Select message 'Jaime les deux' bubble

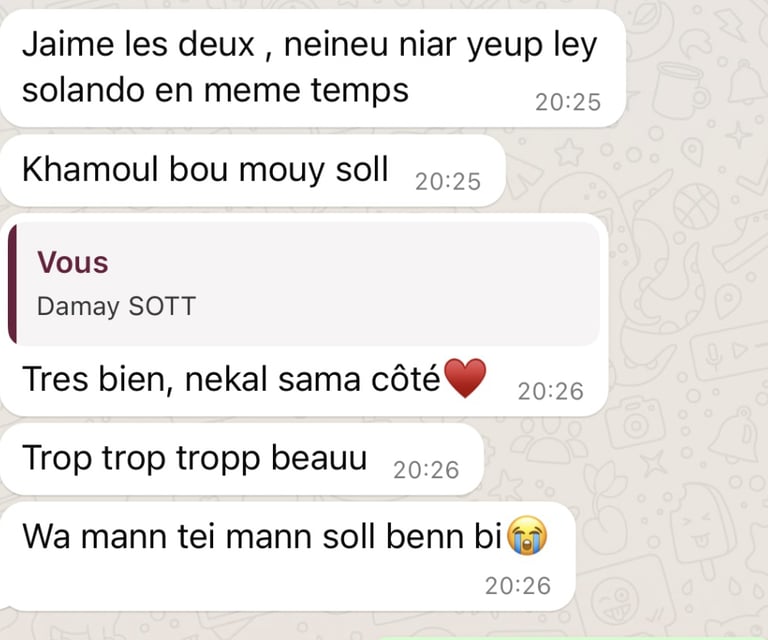click(313, 68)
